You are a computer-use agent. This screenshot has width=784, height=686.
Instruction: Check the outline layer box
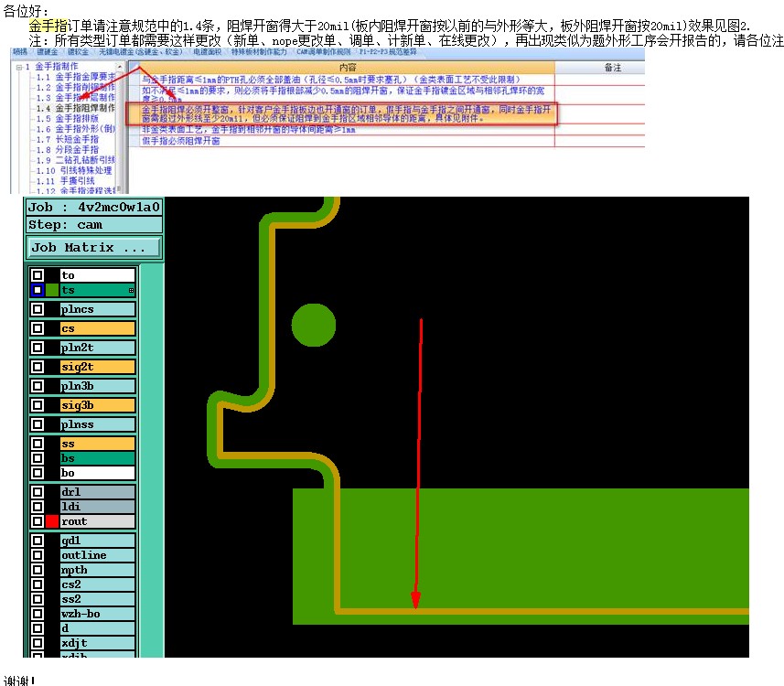(x=38, y=555)
